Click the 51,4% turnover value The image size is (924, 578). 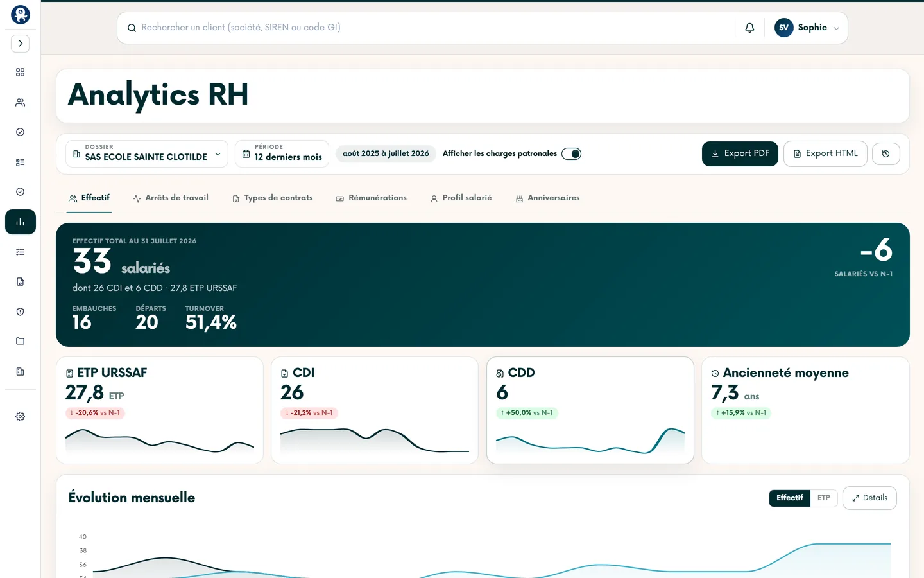click(211, 322)
